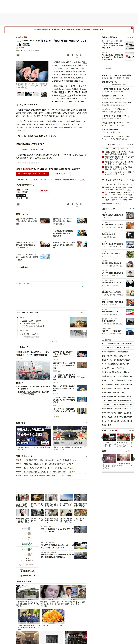Follow author 山本逸生 with フォロー button

[x=45, y=191]
